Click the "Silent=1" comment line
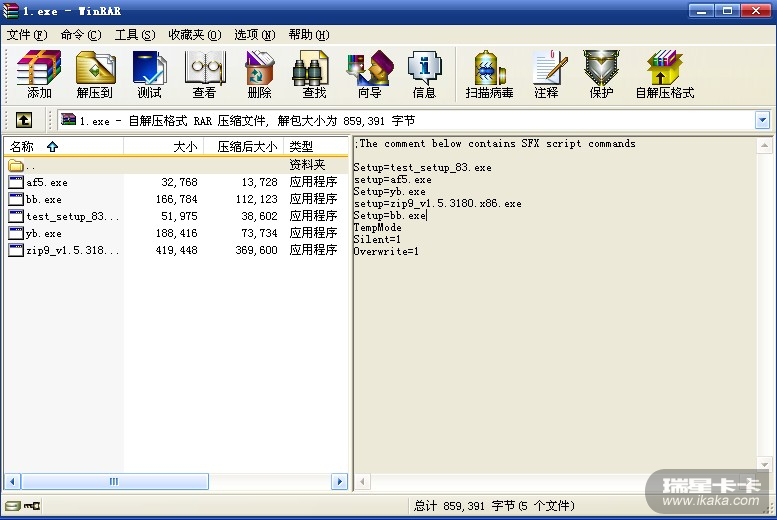This screenshot has height=520, width=777. 377,239
